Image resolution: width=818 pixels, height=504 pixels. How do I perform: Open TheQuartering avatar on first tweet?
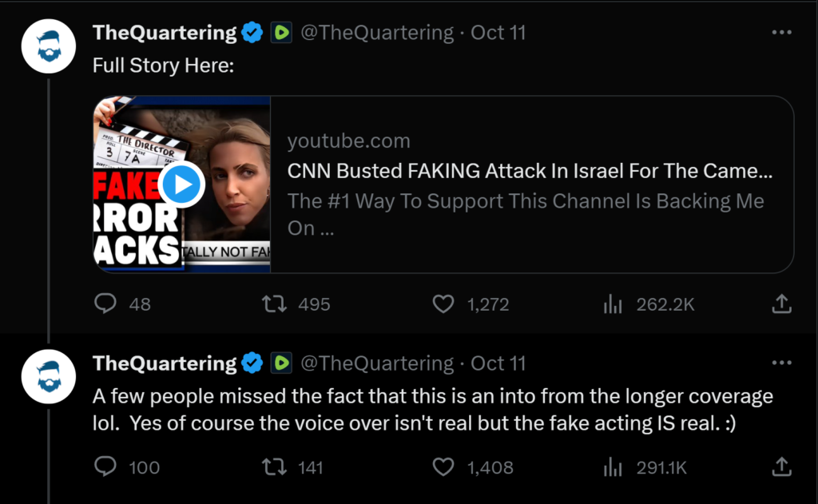tap(49, 46)
